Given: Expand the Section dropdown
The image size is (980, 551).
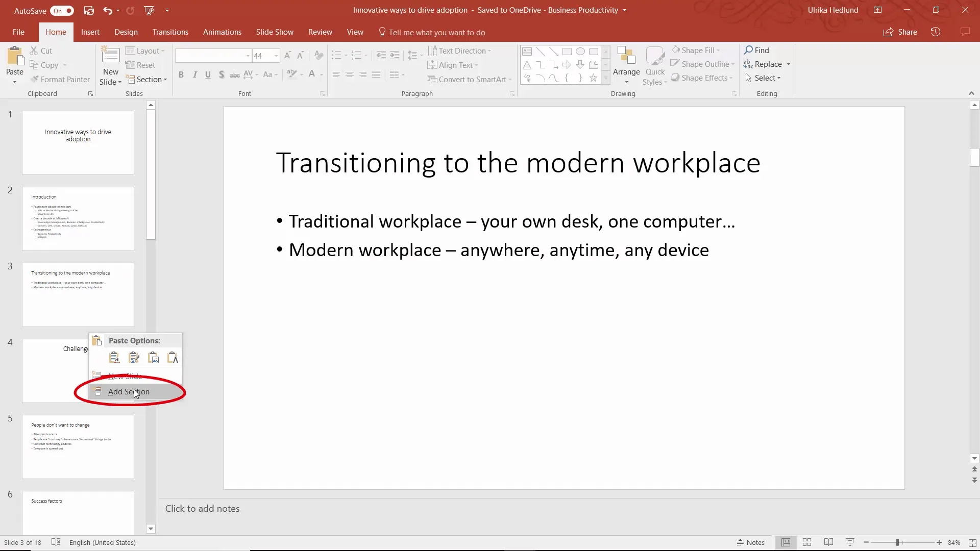Looking at the screenshot, I should tap(147, 79).
